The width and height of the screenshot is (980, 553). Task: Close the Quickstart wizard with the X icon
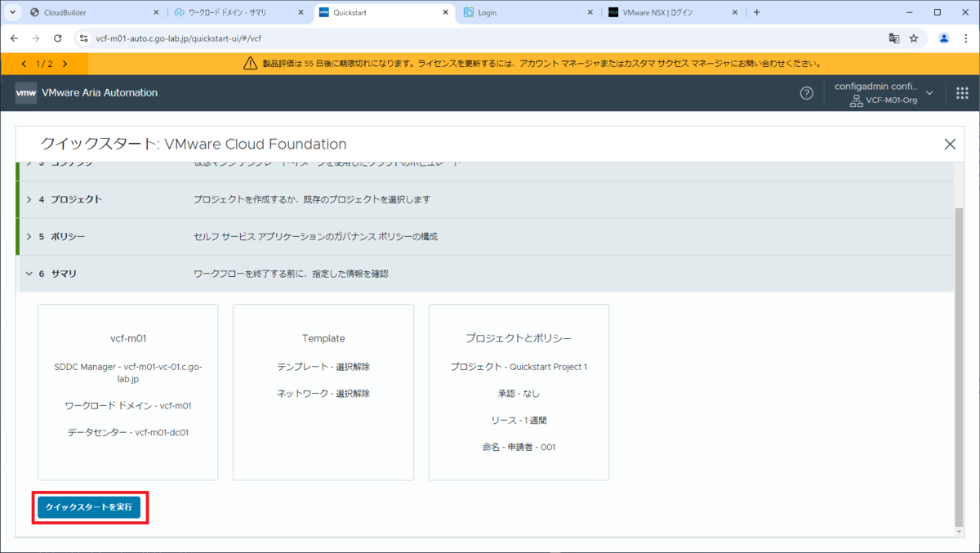click(950, 144)
